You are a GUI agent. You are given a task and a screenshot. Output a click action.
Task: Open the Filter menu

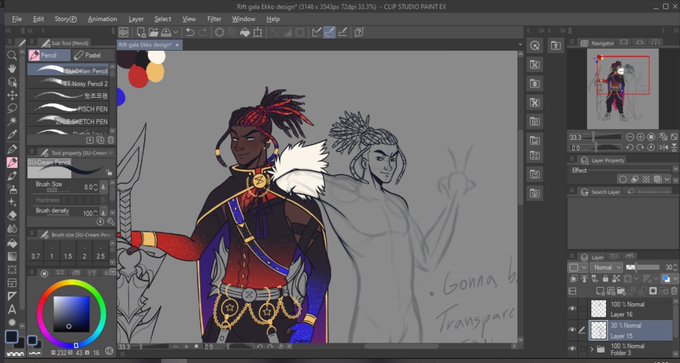[x=214, y=19]
